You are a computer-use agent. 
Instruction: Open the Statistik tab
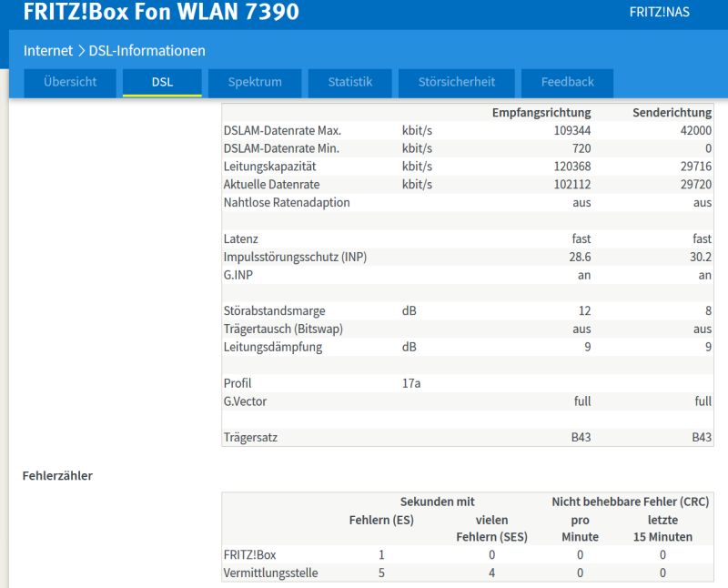point(350,82)
